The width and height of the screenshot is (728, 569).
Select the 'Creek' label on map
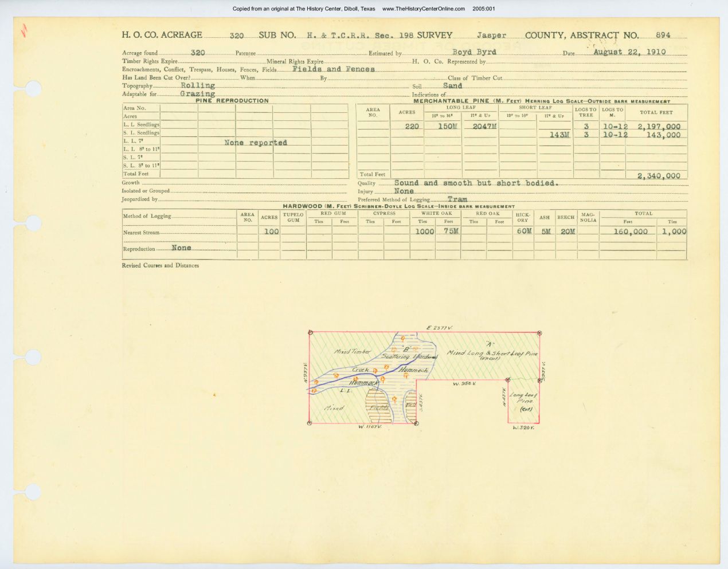[361, 370]
